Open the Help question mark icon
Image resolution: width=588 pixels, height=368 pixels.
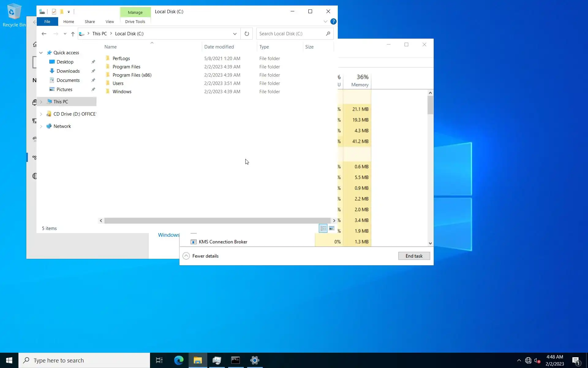click(333, 21)
